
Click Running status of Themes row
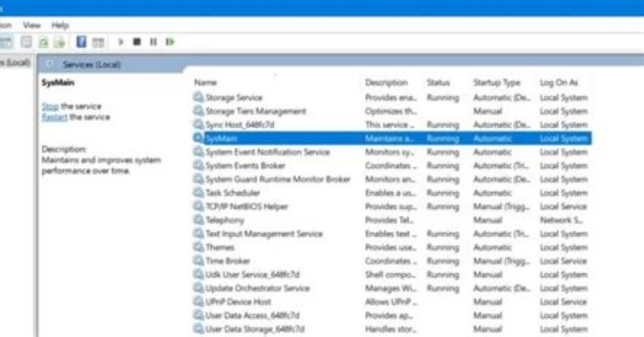point(443,247)
